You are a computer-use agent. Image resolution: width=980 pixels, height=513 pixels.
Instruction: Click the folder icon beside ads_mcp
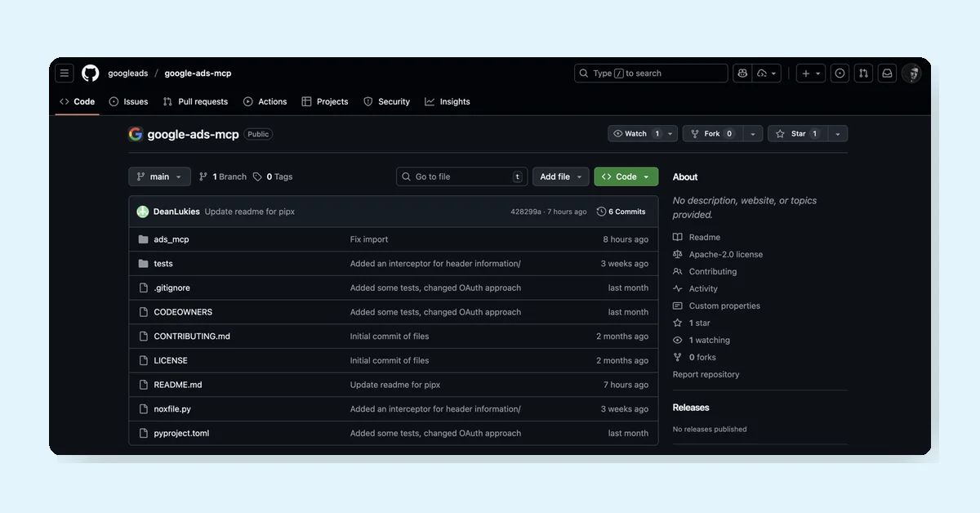144,239
